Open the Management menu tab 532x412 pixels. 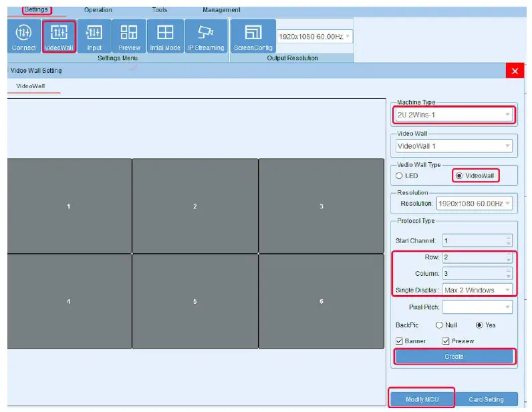click(221, 10)
